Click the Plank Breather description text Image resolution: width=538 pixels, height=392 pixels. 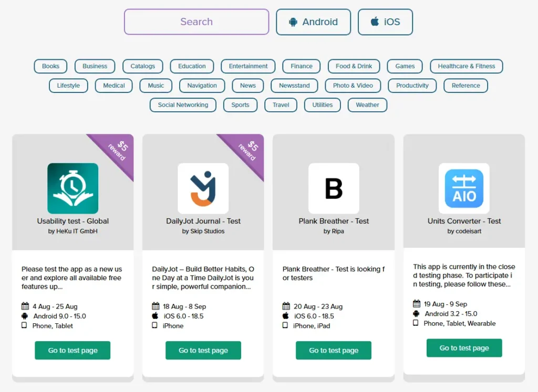334,273
